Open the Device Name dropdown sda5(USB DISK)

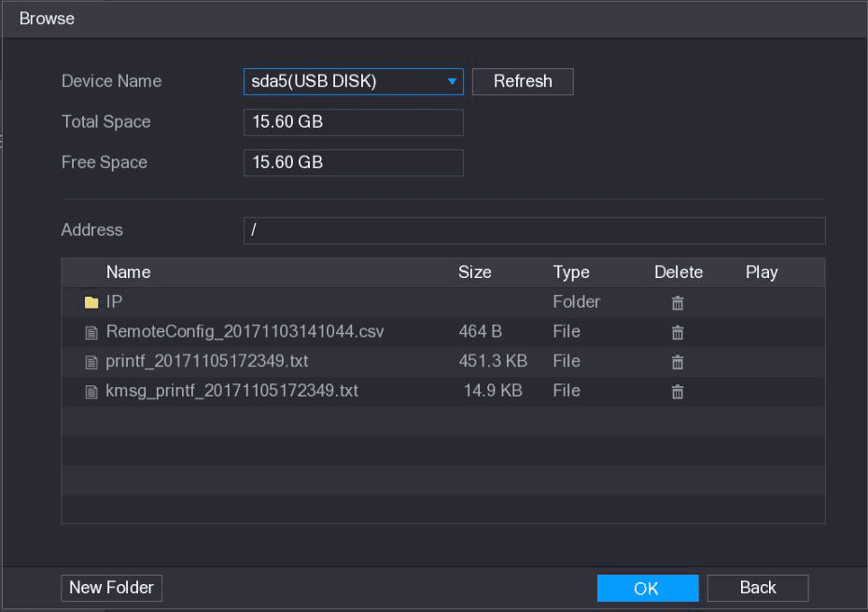[353, 81]
